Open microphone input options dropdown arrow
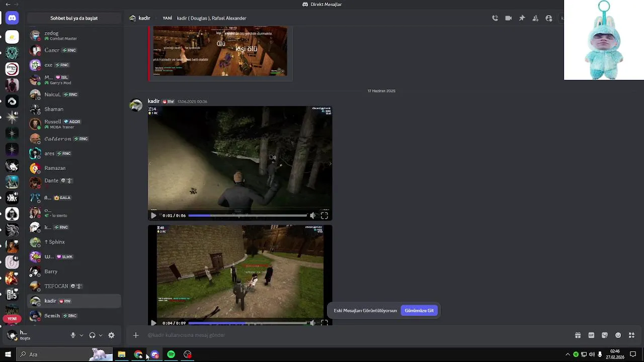The image size is (644, 362). point(82,335)
